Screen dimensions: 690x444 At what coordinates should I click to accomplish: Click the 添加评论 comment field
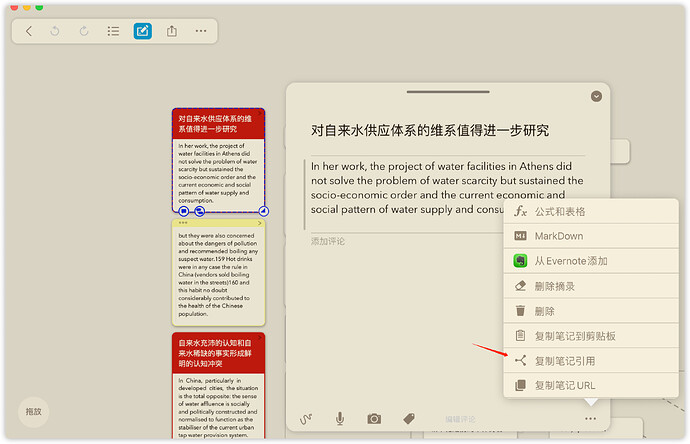tap(328, 241)
